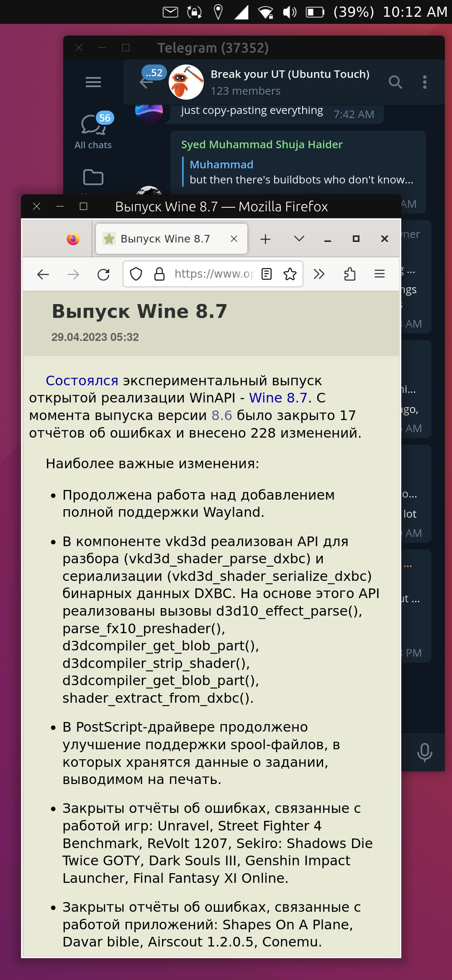Restore Firefox using the inner square button
Screen dimensions: 452x980
356,239
